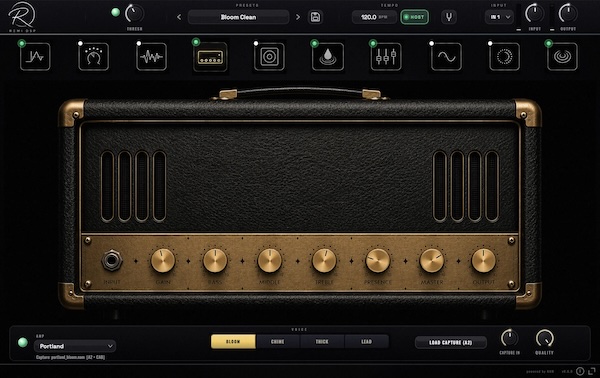Click the LOAD CAPTURE (A2) button
Image resolution: width=600 pixels, height=378 pixels.
[x=451, y=342]
